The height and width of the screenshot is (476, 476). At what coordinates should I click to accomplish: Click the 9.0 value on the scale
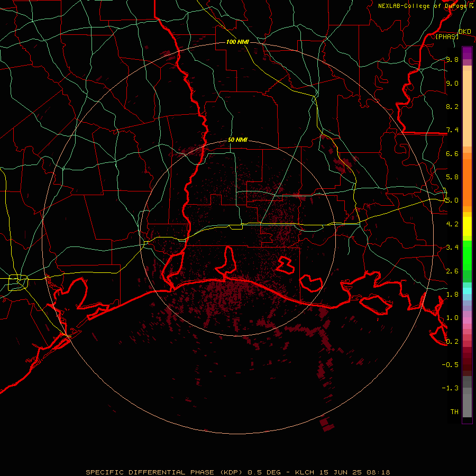coord(452,84)
